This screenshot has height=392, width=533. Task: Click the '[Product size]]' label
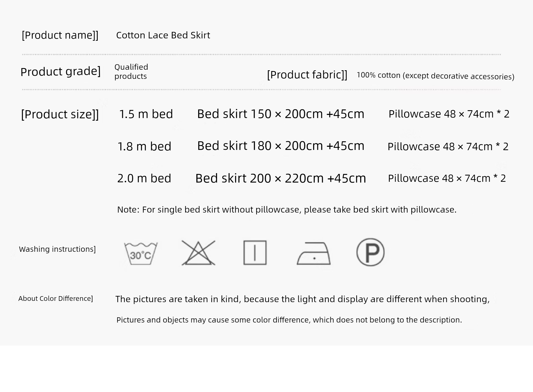pos(60,114)
